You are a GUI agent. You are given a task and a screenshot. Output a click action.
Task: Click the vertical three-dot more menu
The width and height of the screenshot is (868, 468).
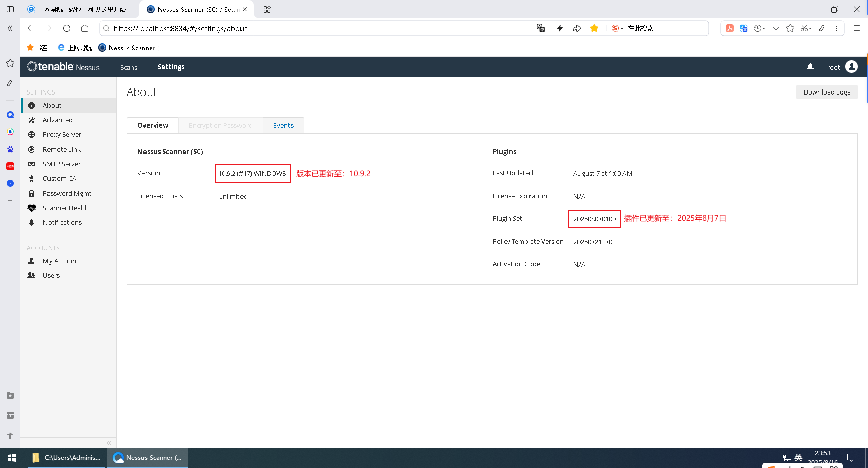(837, 28)
